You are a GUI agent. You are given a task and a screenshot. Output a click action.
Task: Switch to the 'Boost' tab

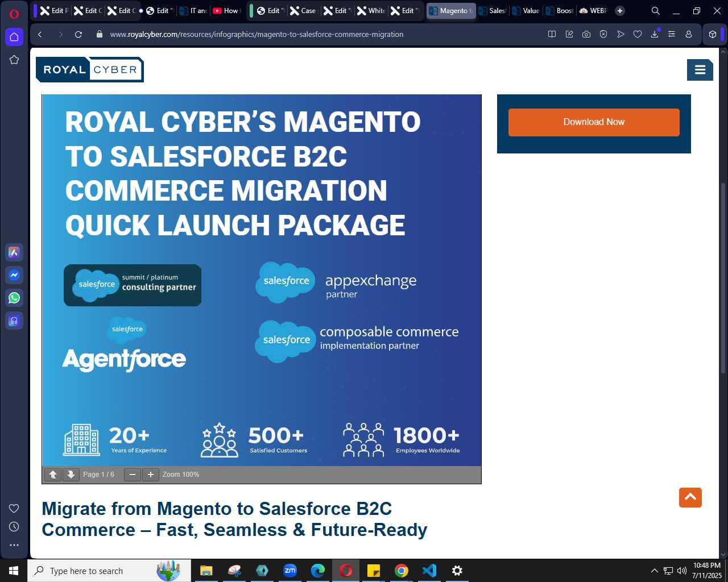click(x=560, y=11)
